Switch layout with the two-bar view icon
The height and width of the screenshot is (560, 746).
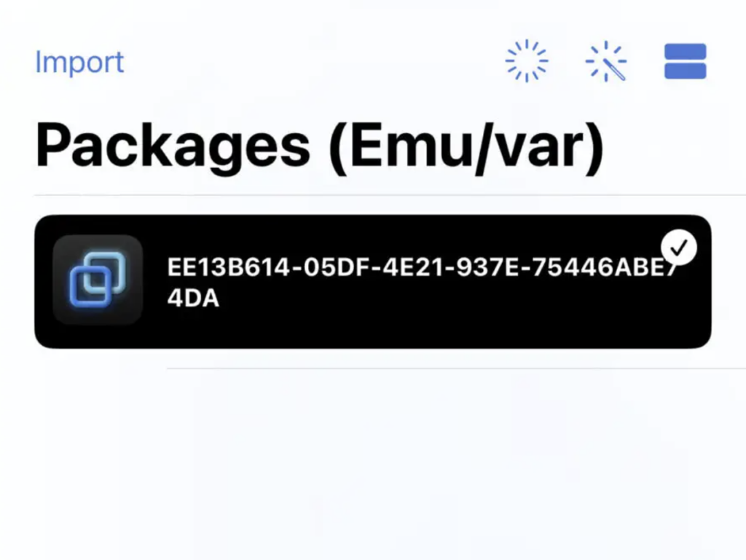pos(685,61)
